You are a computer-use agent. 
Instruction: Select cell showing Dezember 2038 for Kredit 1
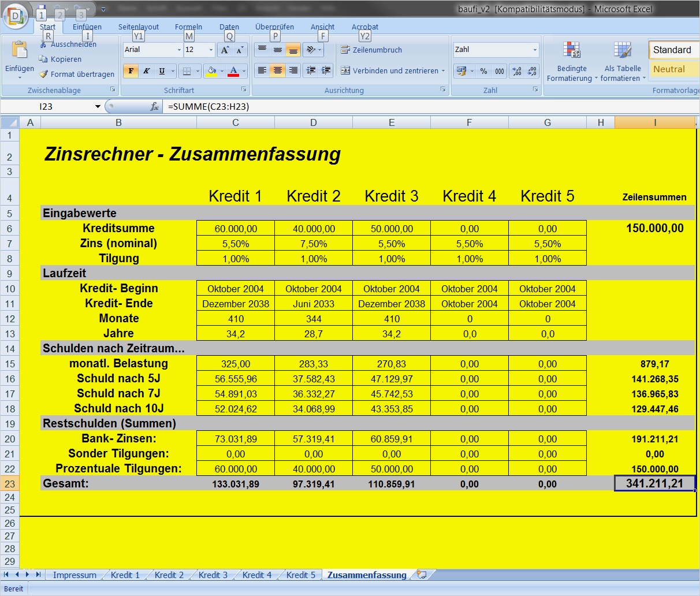[x=236, y=303]
